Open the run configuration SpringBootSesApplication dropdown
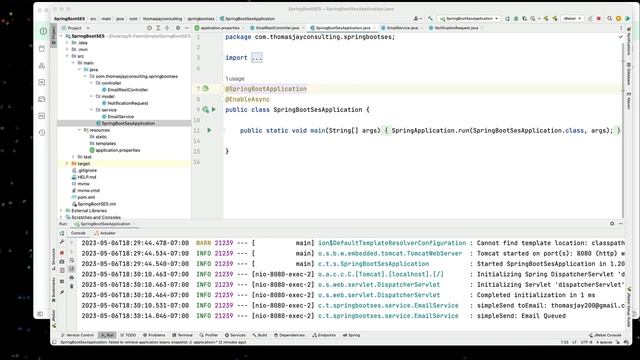 click(x=469, y=18)
